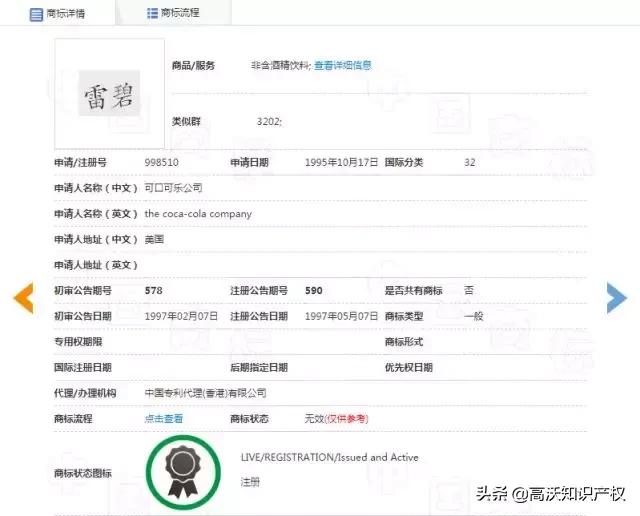Screen dimensions: 640x516
Task: Click the 商标状态图标 label
Action: coord(83,474)
